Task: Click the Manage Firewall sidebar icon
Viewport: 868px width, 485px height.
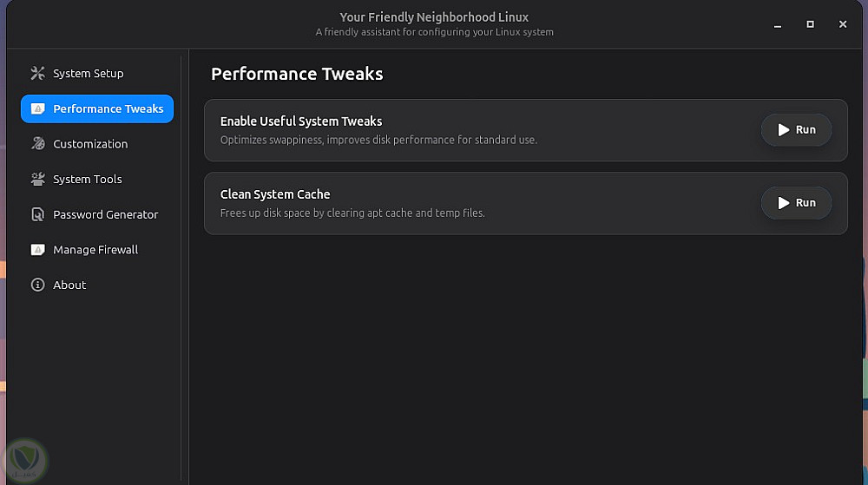Action: 37,250
